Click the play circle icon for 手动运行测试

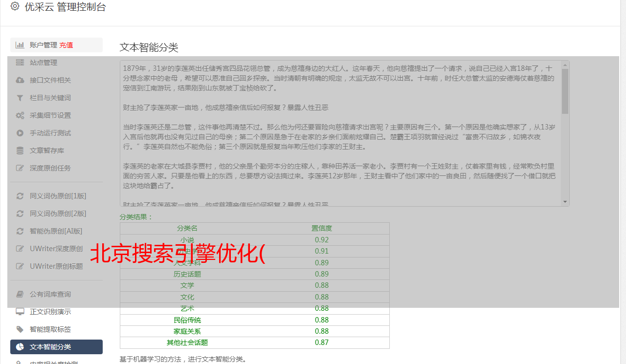tap(20, 133)
